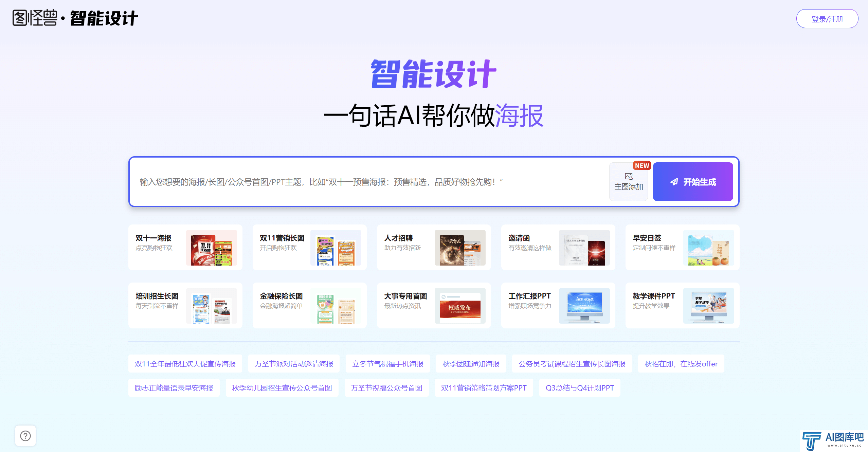Image resolution: width=868 pixels, height=452 pixels.
Task: Choose the 万圣节祝福公众号首图 suggestion
Action: tap(386, 388)
